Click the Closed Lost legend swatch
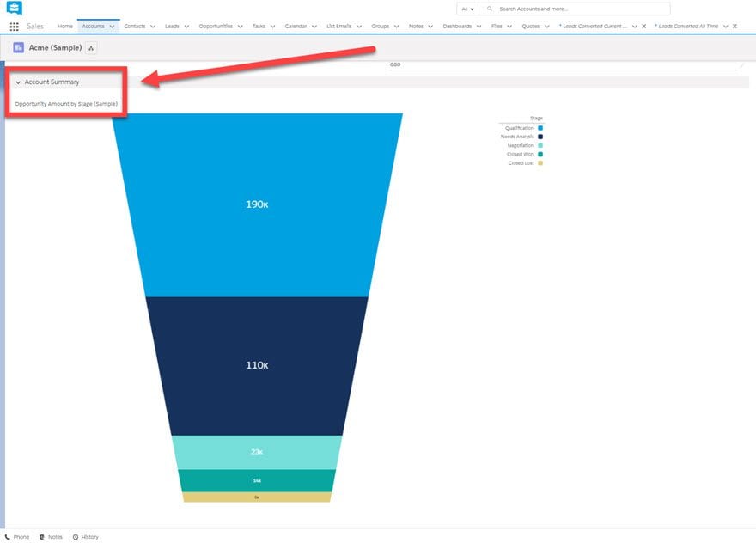Screen dimensions: 756x543 point(540,163)
